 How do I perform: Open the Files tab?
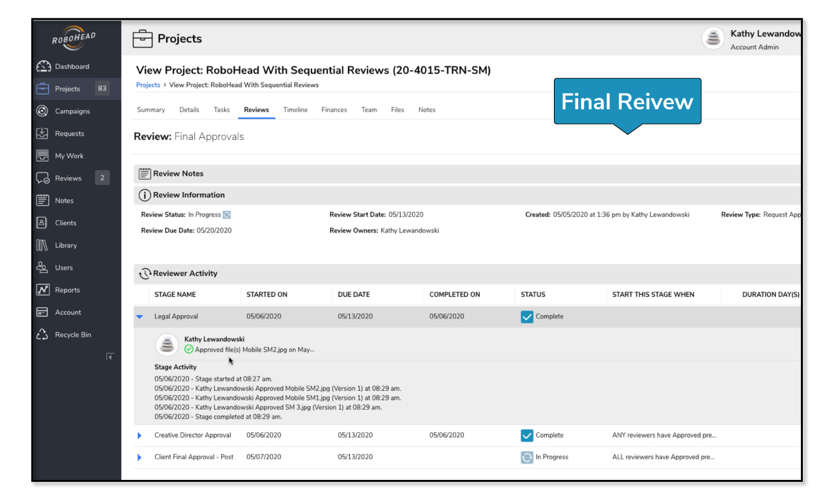(x=398, y=110)
